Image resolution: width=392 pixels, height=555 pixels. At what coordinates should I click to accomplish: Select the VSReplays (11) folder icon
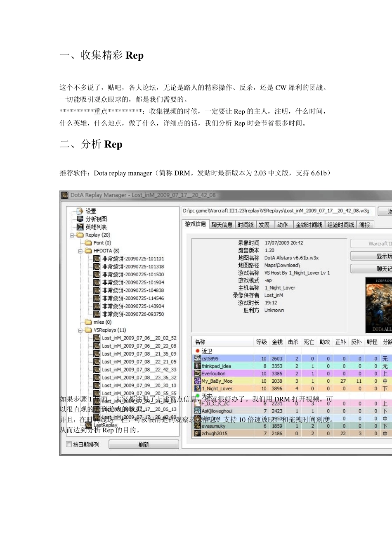click(x=88, y=330)
